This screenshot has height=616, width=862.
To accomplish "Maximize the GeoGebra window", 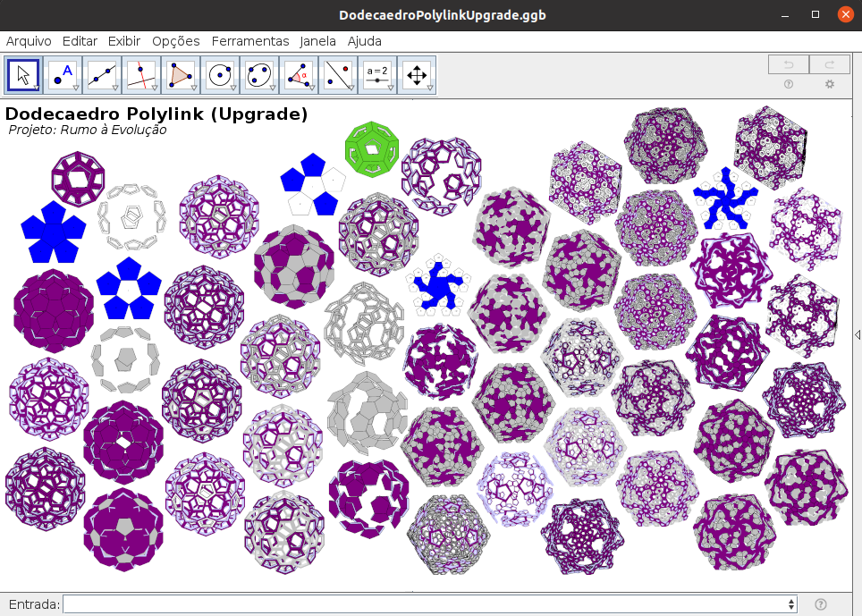I will [x=816, y=15].
